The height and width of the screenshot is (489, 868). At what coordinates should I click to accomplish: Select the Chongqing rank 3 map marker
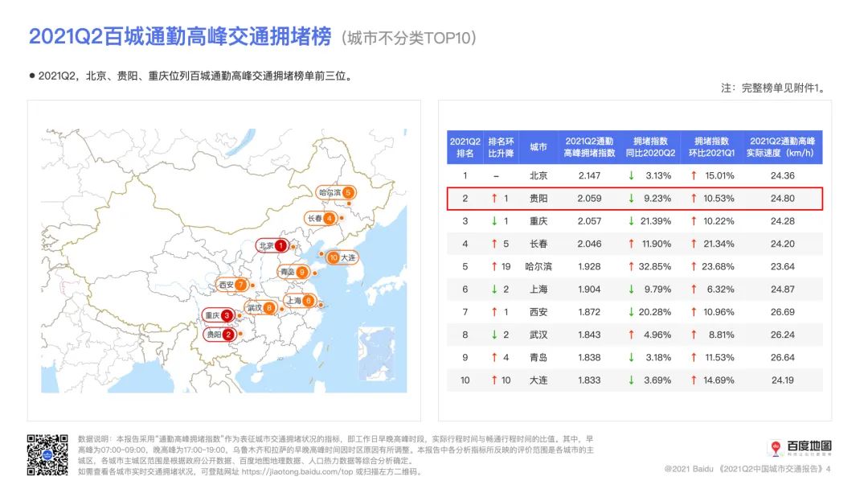(x=218, y=315)
